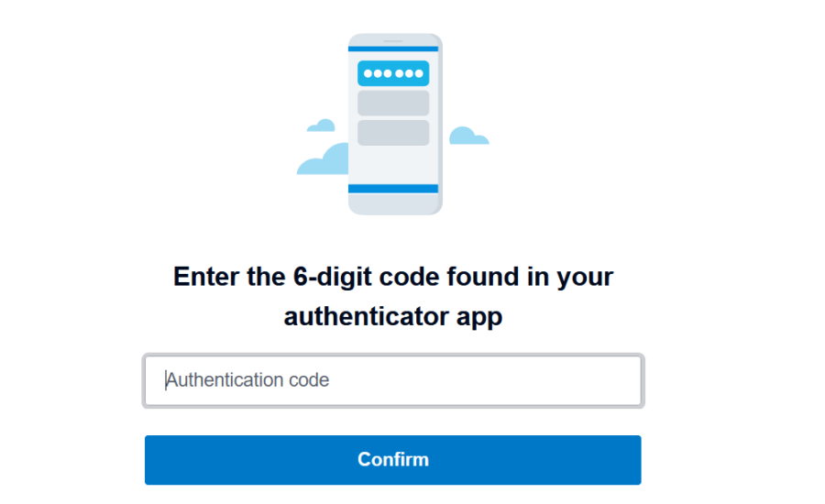The image size is (825, 504).
Task: Click the large cloud at phone's lower left
Action: click(323, 159)
